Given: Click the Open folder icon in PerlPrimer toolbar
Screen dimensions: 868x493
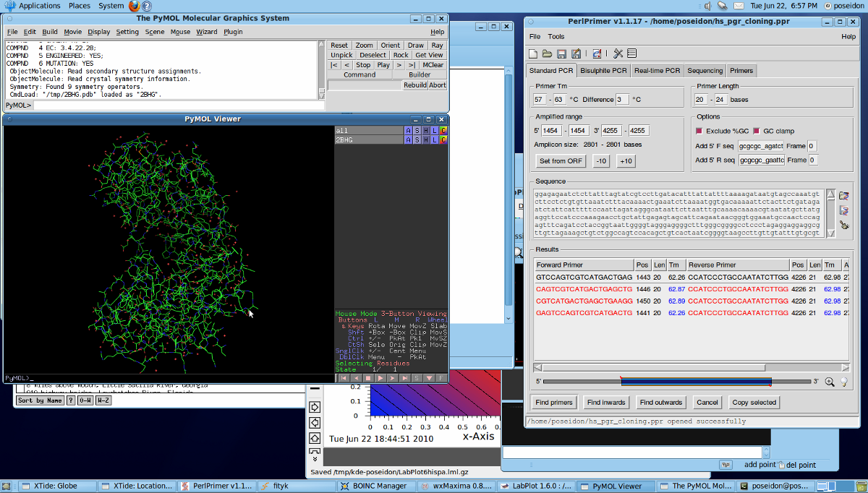Looking at the screenshot, I should pyautogui.click(x=548, y=53).
